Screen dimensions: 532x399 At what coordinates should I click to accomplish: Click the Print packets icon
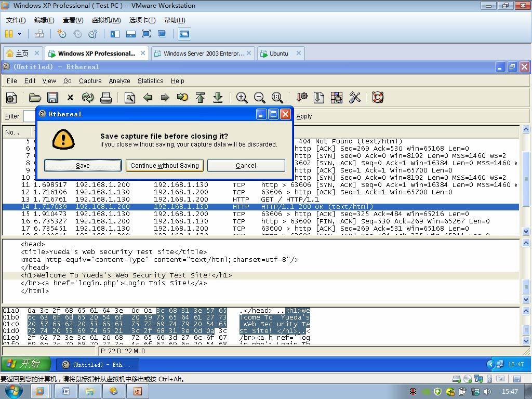tap(106, 98)
